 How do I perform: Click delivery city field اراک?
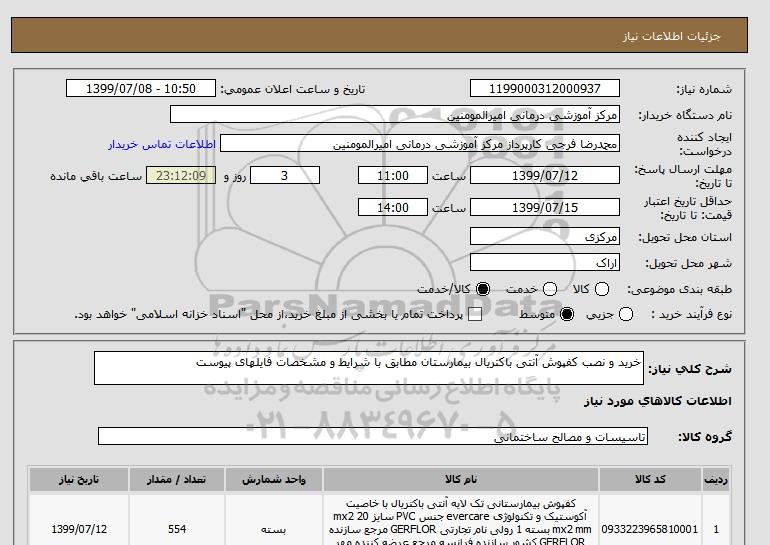click(x=545, y=263)
